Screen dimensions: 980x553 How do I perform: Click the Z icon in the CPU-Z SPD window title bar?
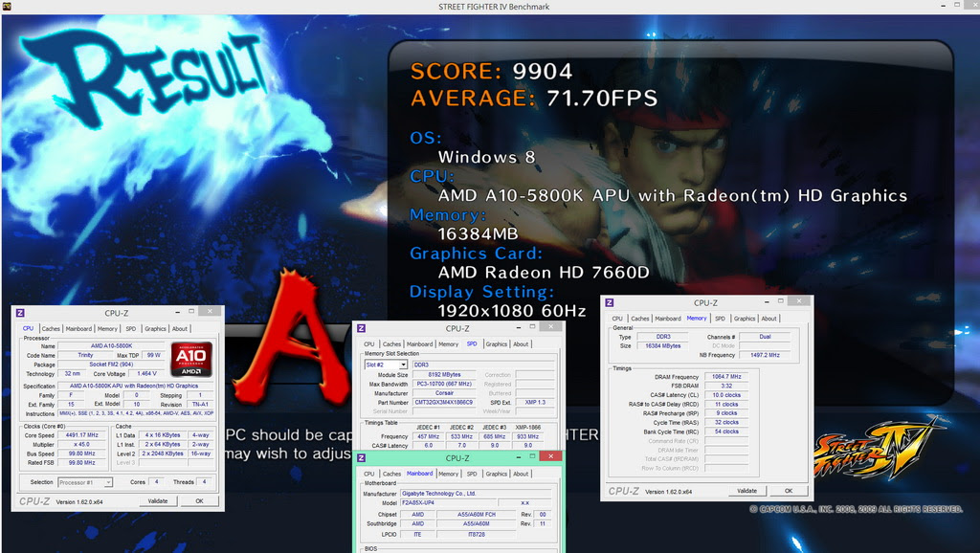tap(361, 329)
